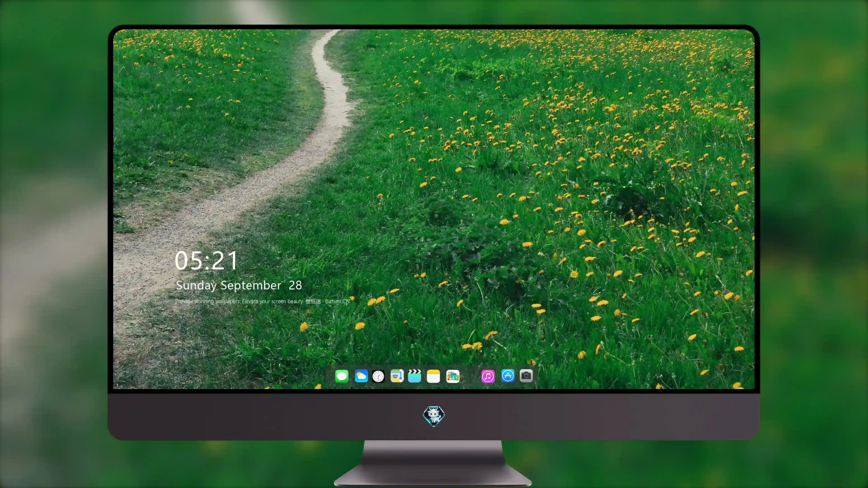Click the Sunday September 28 date text
The height and width of the screenshot is (488, 868).
[239, 285]
